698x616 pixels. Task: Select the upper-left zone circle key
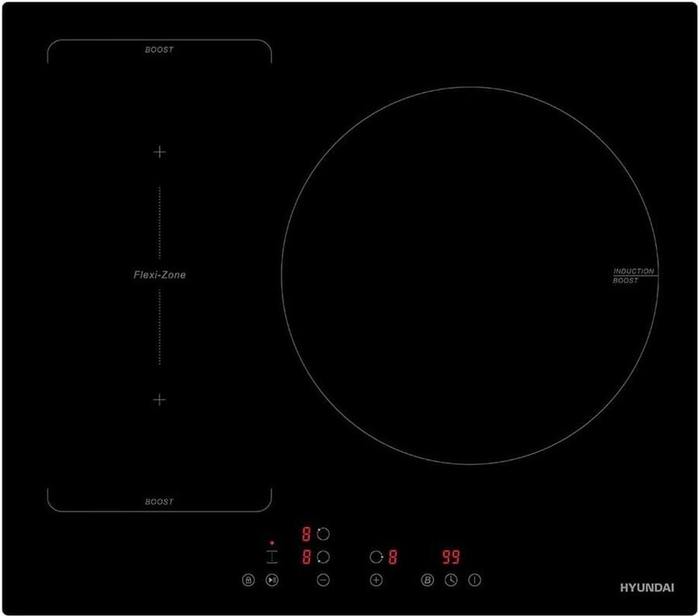(323, 534)
